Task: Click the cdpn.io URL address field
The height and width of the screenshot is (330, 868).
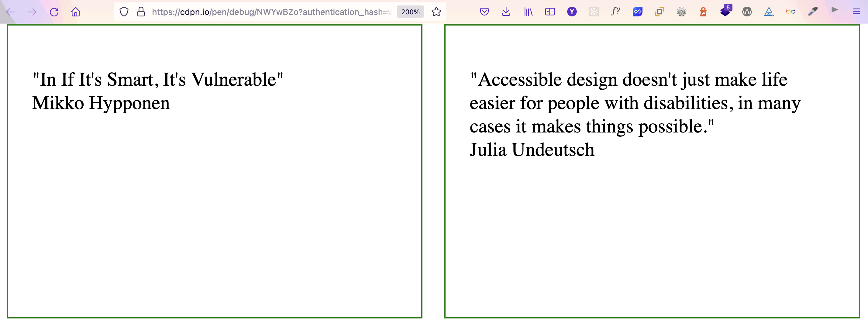Action: tap(271, 12)
